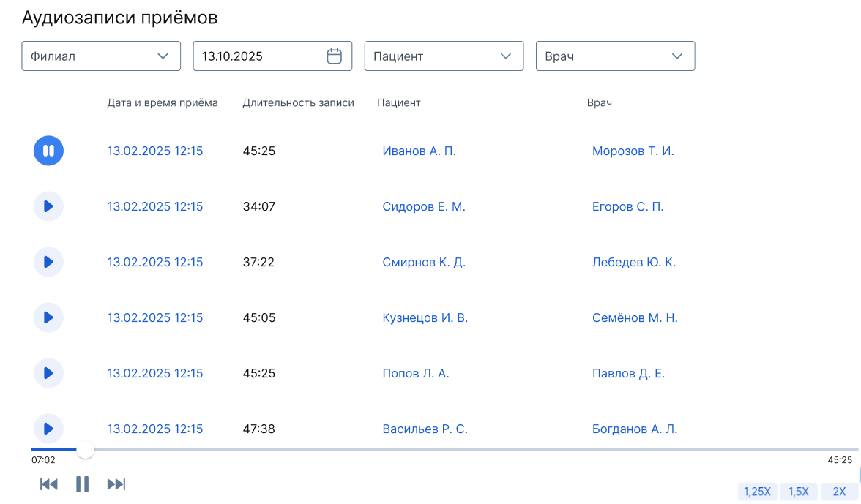Screen dimensions: 861x504
Task: Enable 2X playback speed
Action: pyautogui.click(x=839, y=492)
